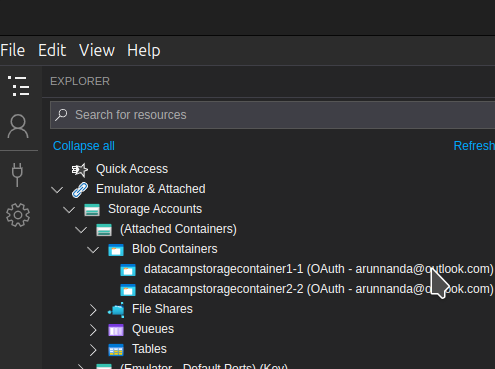Select the Quick Access tree item
Image resolution: width=495 pixels, height=369 pixels.
(132, 169)
